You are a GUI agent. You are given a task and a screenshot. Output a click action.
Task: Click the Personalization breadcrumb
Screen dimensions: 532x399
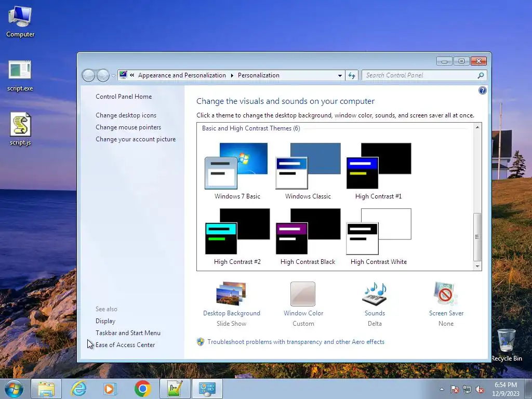point(259,75)
